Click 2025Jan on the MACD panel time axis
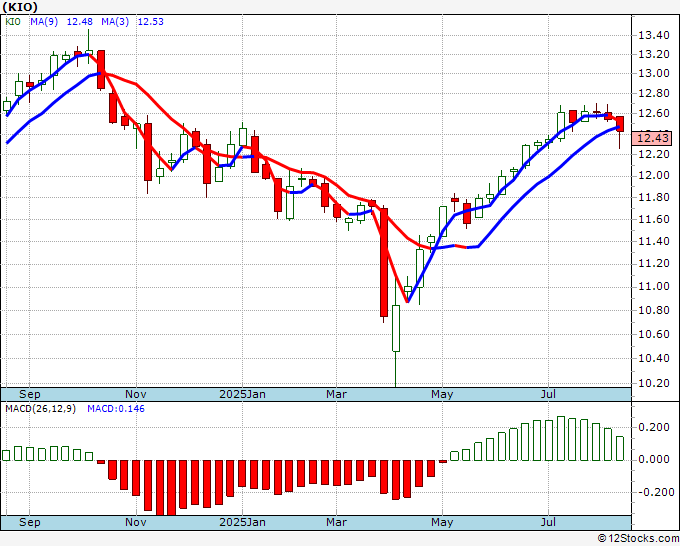This screenshot has width=680, height=546. point(242,522)
